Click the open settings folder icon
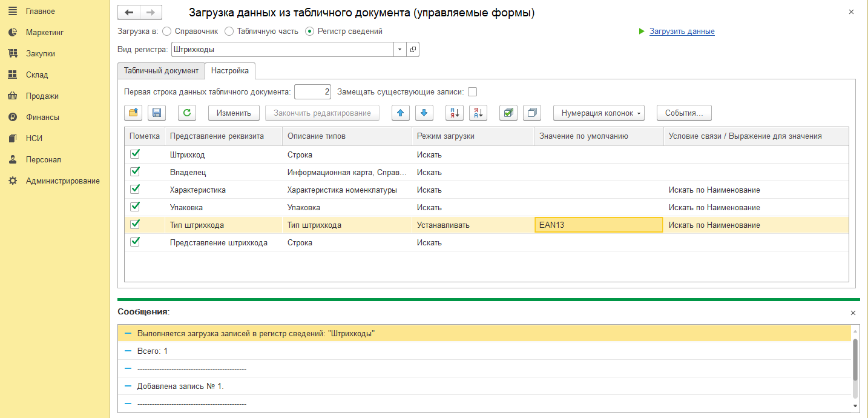The image size is (868, 418). click(133, 113)
